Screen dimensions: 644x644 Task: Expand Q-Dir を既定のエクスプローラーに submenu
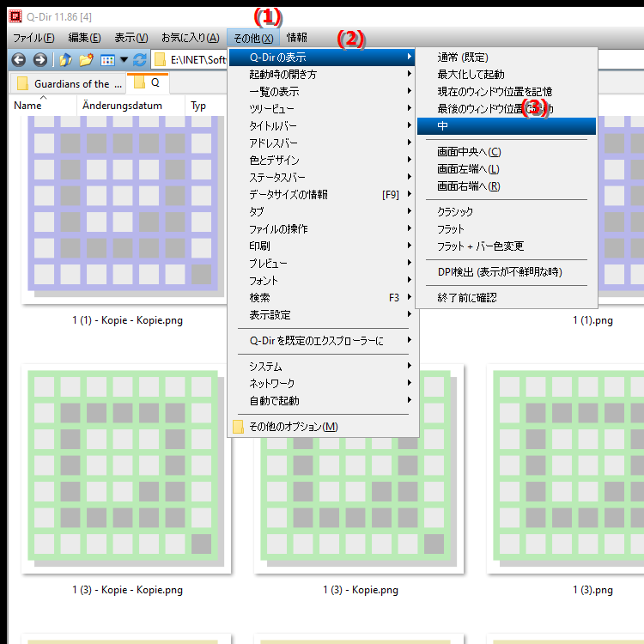click(322, 341)
